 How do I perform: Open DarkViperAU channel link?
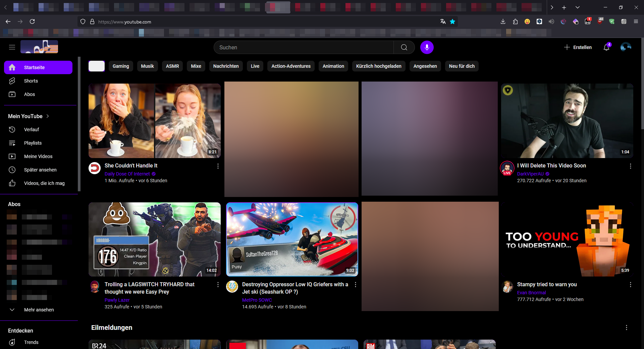[x=530, y=174]
